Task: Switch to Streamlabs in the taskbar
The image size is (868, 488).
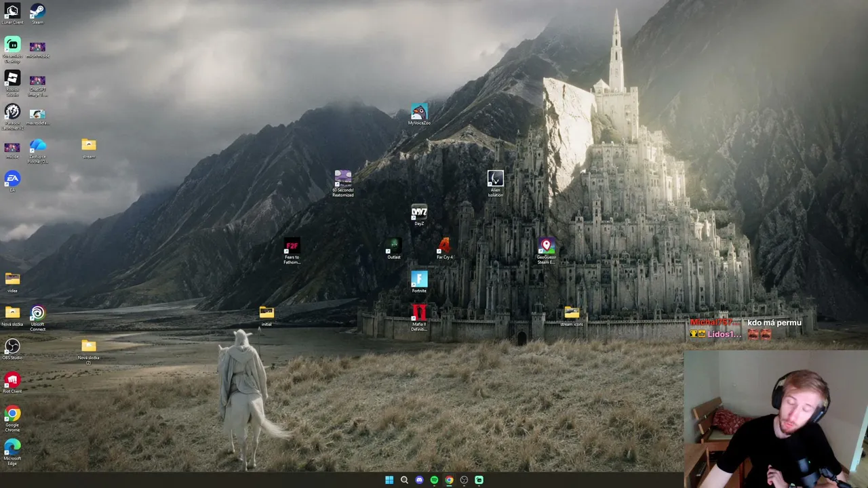Action: [x=479, y=480]
